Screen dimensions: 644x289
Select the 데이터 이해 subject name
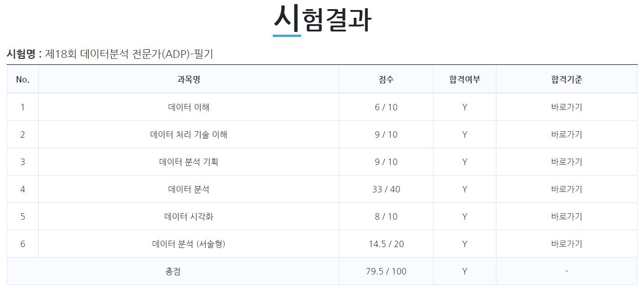[189, 107]
